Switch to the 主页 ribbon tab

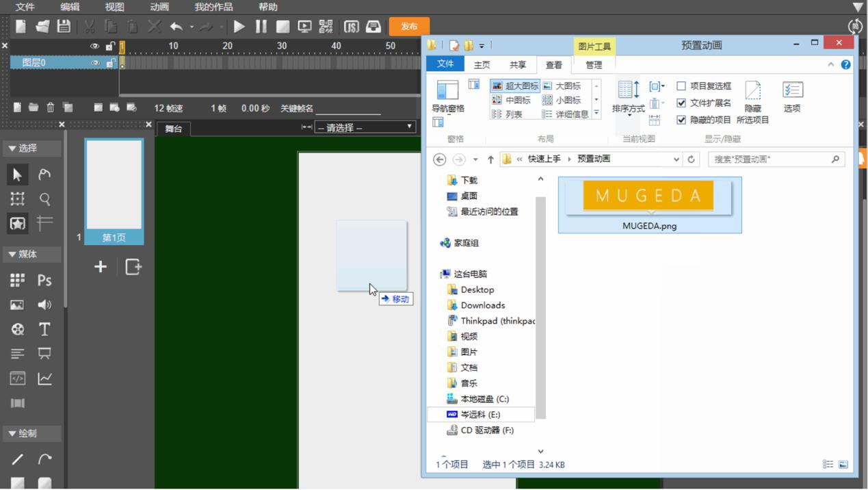(482, 65)
